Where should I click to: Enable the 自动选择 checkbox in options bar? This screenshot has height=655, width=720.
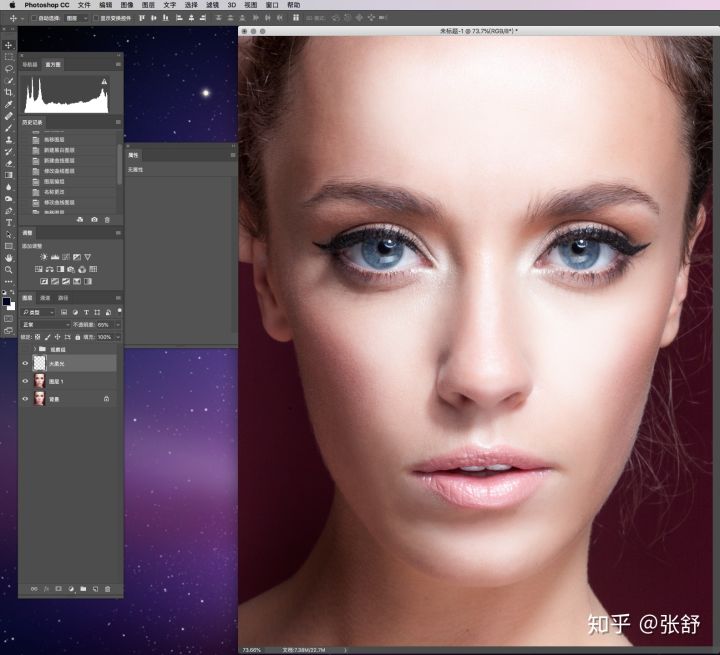tap(33, 18)
